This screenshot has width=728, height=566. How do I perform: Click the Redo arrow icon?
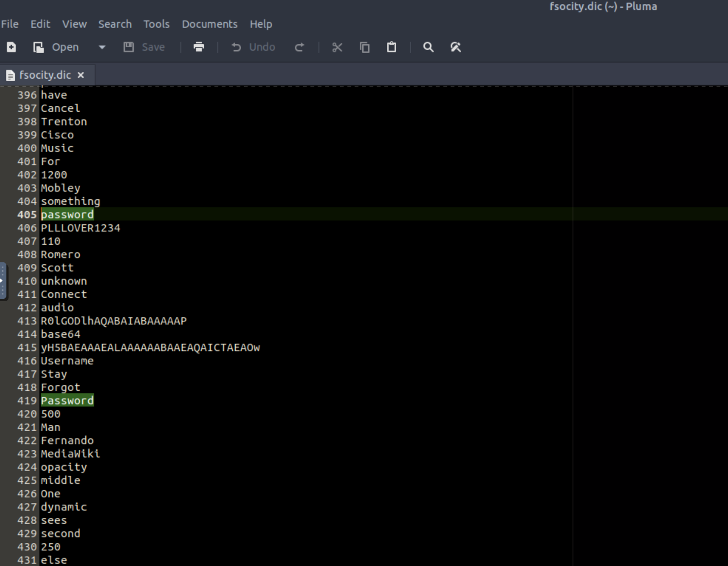click(299, 47)
